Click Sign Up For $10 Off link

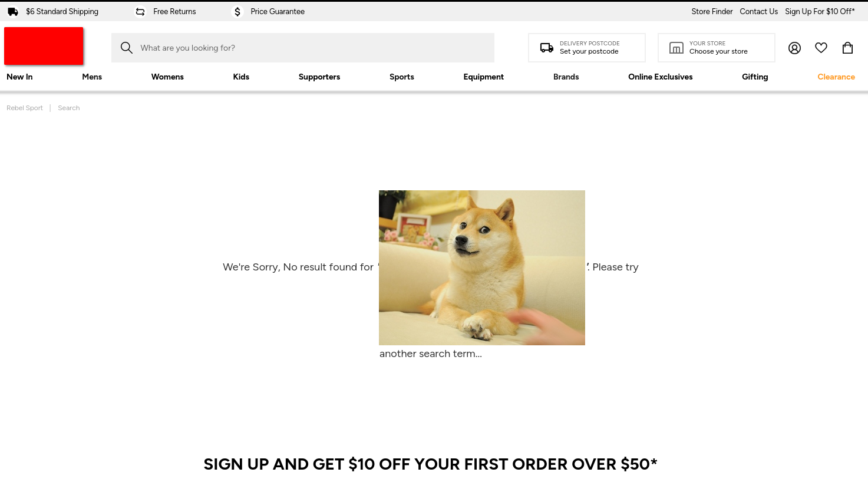pos(820,11)
